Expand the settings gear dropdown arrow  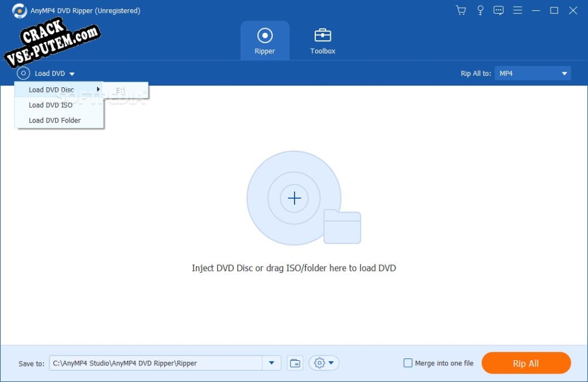pyautogui.click(x=331, y=363)
